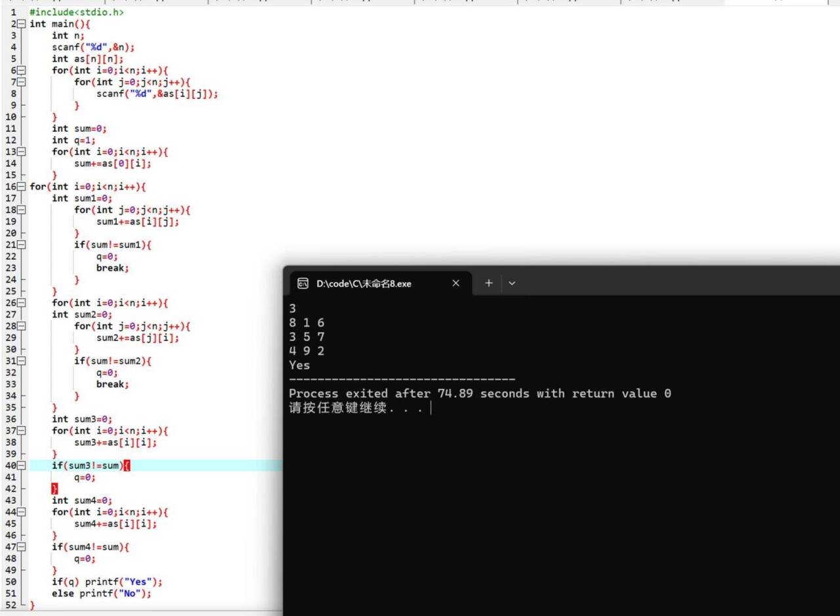Click the int sum4=0; line
Image resolution: width=840 pixels, height=616 pixels.
coord(82,501)
